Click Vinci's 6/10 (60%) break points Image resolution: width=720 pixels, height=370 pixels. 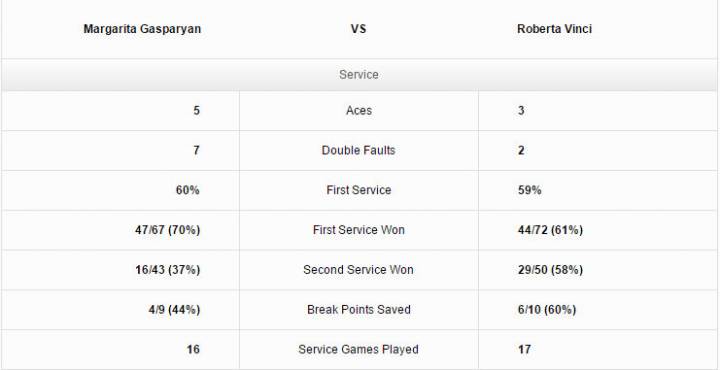(x=546, y=310)
